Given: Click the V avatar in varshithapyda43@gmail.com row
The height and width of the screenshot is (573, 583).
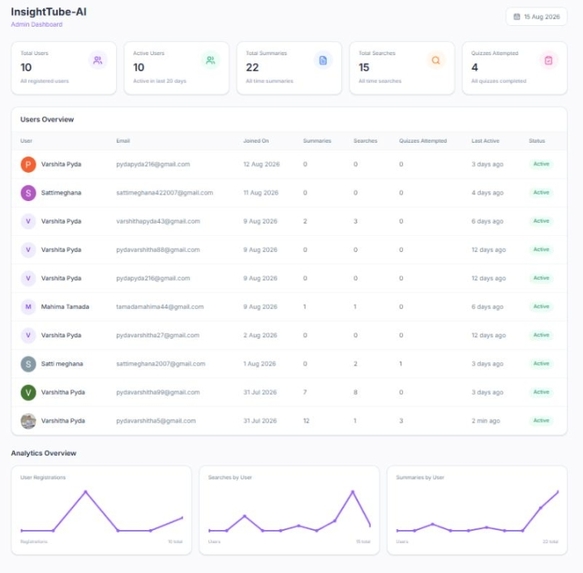Looking at the screenshot, I should (x=28, y=221).
